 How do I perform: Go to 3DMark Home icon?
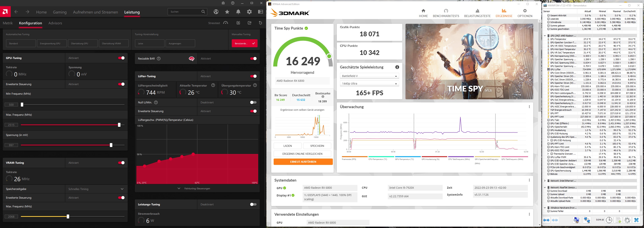[x=423, y=11]
